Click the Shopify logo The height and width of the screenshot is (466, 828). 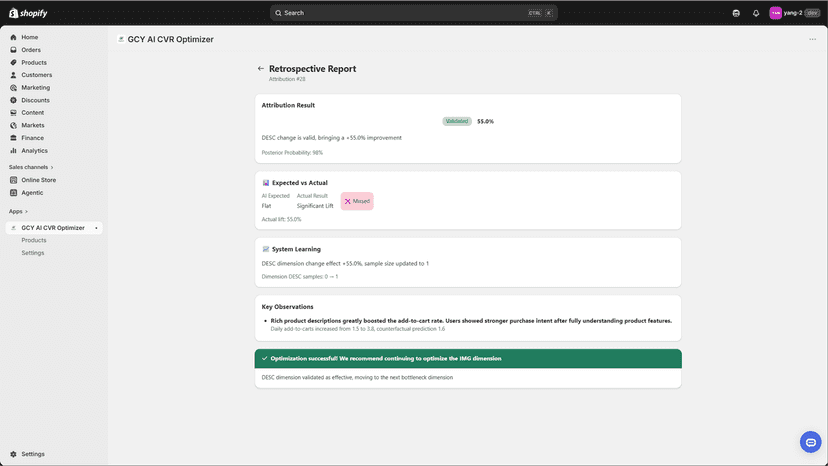point(28,13)
